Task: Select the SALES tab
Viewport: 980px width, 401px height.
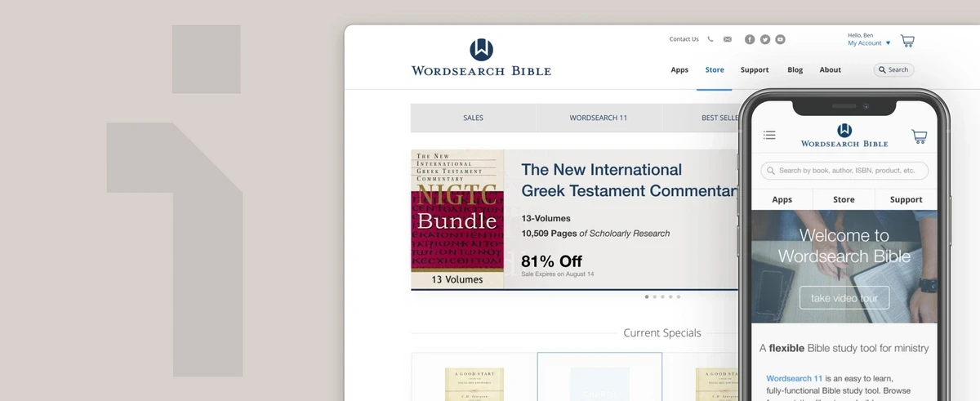Action: click(473, 118)
